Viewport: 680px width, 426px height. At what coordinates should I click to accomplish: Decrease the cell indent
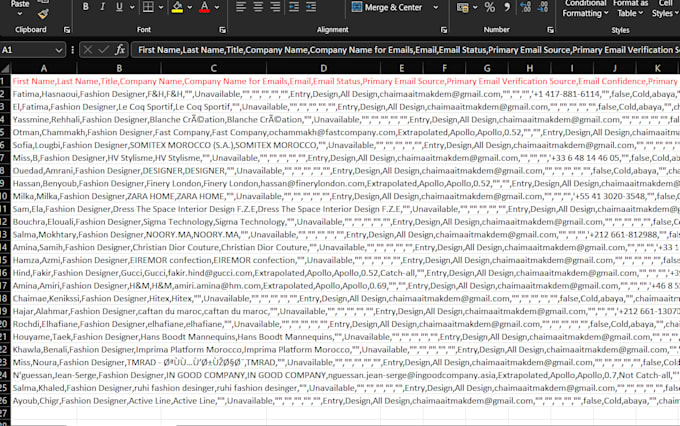click(x=294, y=7)
